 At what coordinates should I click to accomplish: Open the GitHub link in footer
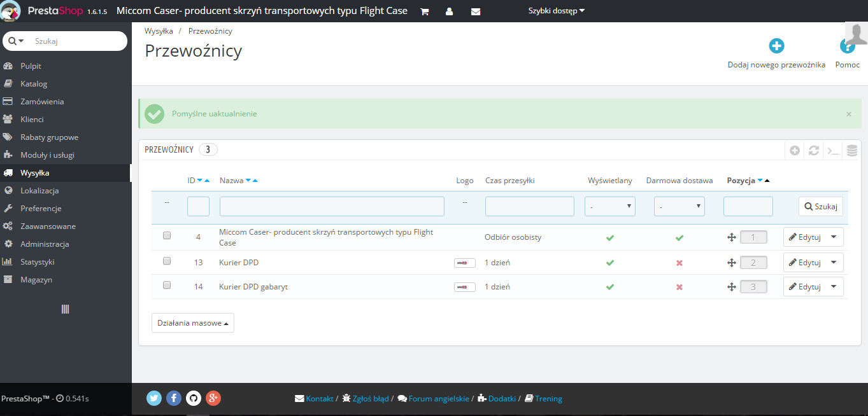pos(194,398)
